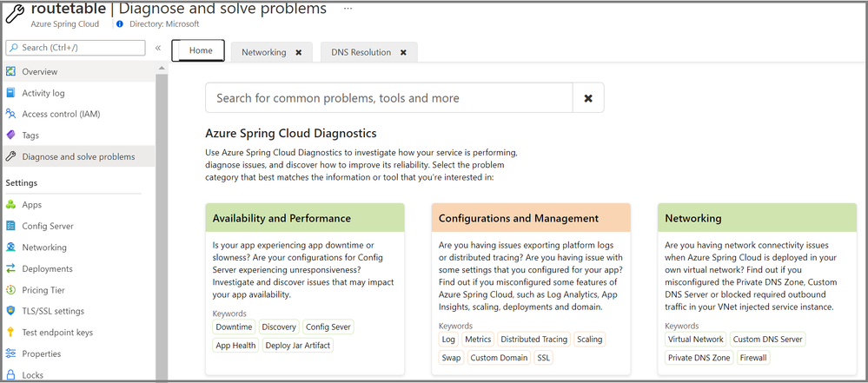This screenshot has height=383, width=868.
Task: Click the Networking icon in sidebar
Action: point(10,248)
